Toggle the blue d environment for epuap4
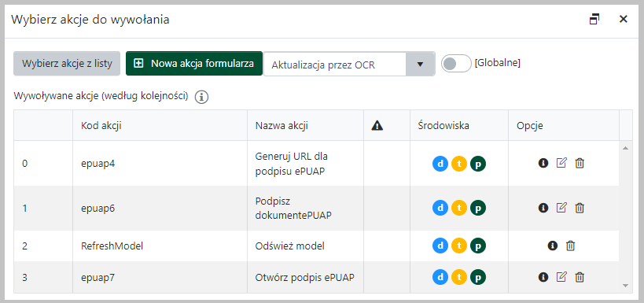This screenshot has width=644, height=303. tap(440, 164)
